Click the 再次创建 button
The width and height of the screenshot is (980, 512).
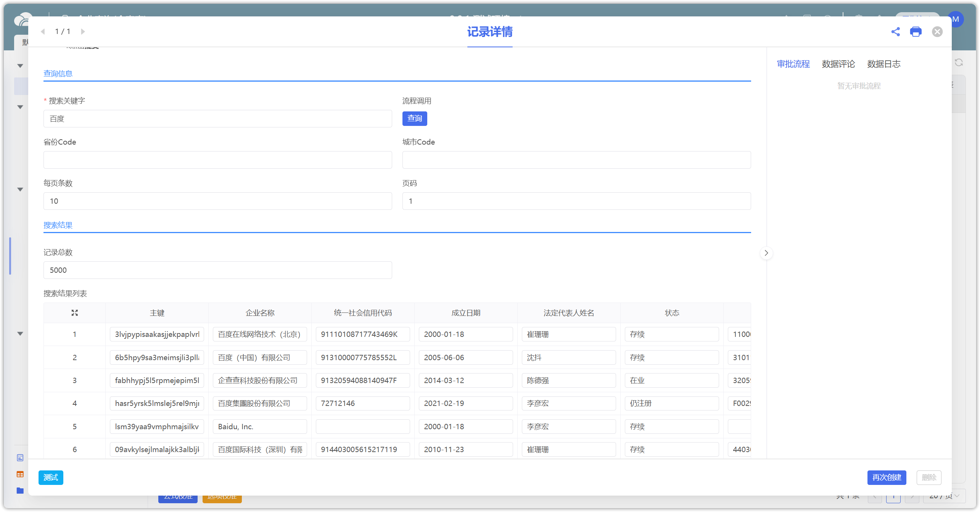pos(887,478)
